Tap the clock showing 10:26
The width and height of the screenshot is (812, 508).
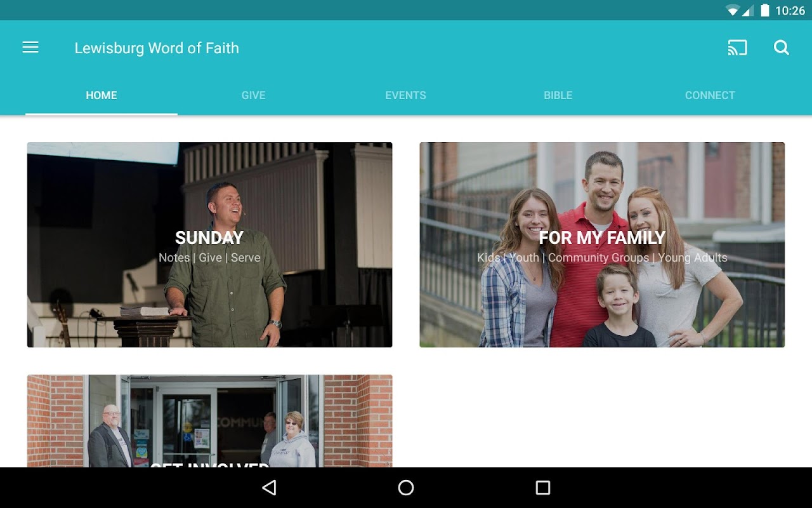tap(790, 10)
